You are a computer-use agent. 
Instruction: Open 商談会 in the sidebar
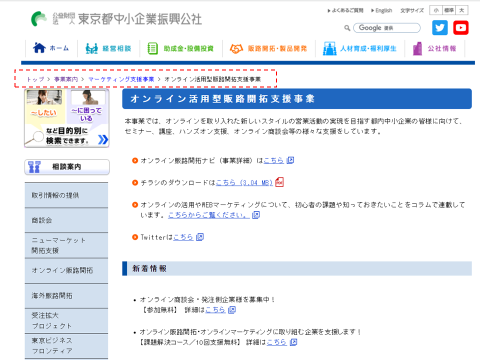point(66,220)
